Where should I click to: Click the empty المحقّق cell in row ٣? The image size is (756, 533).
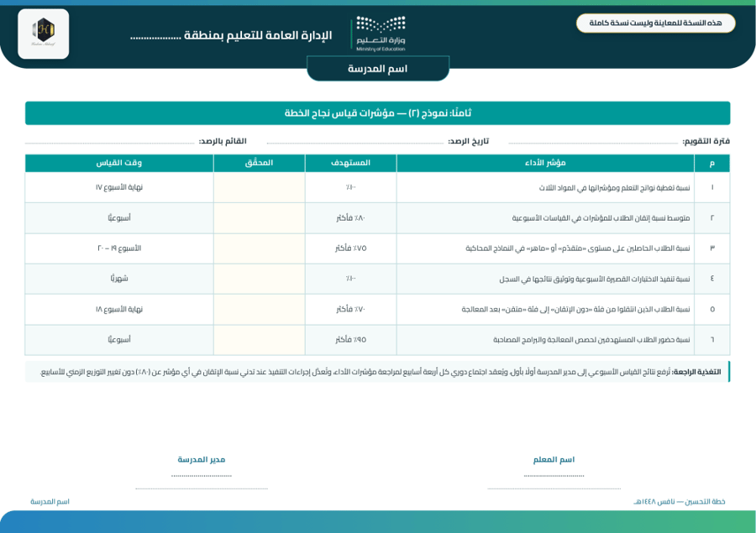click(259, 248)
